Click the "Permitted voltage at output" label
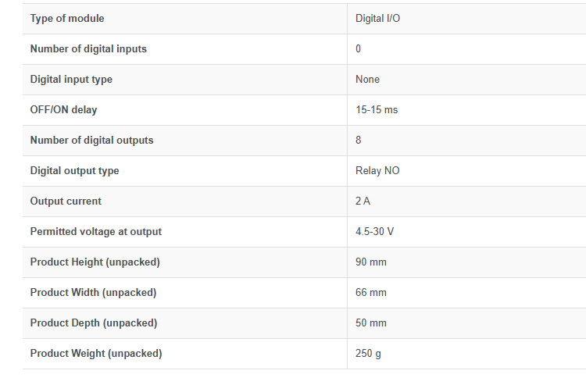This screenshot has height=392, width=586. pos(96,231)
